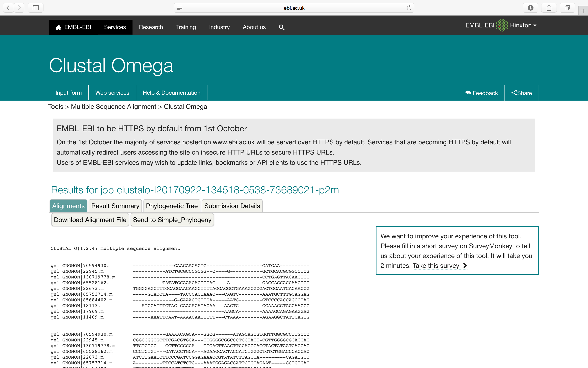Open the Services menu
588x368 pixels.
coord(115,27)
